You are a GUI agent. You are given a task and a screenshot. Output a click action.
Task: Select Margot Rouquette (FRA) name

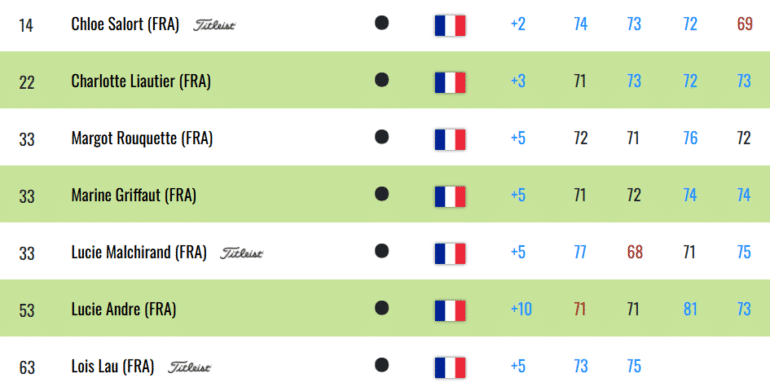[x=142, y=138]
